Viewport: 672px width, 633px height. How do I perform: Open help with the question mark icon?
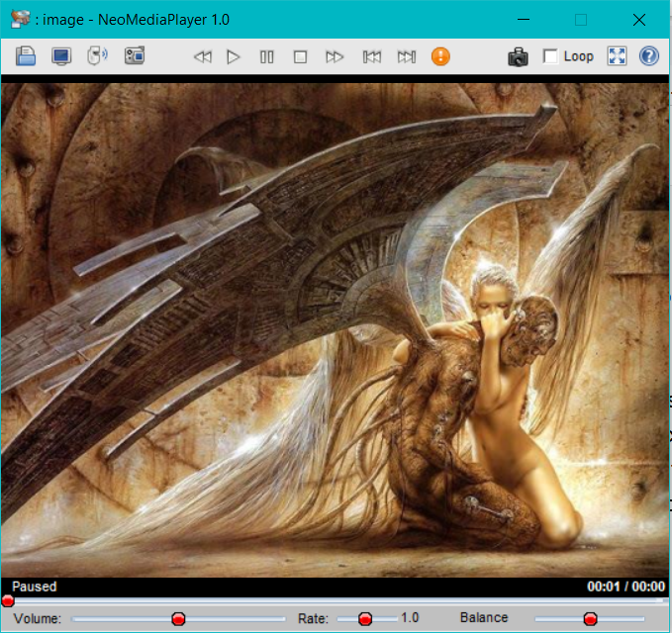click(649, 56)
